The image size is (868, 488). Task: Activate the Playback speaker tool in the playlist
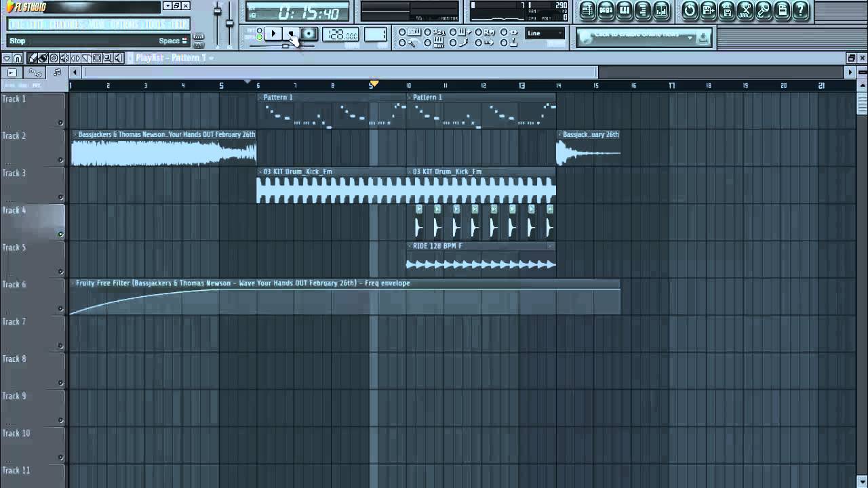pos(119,58)
